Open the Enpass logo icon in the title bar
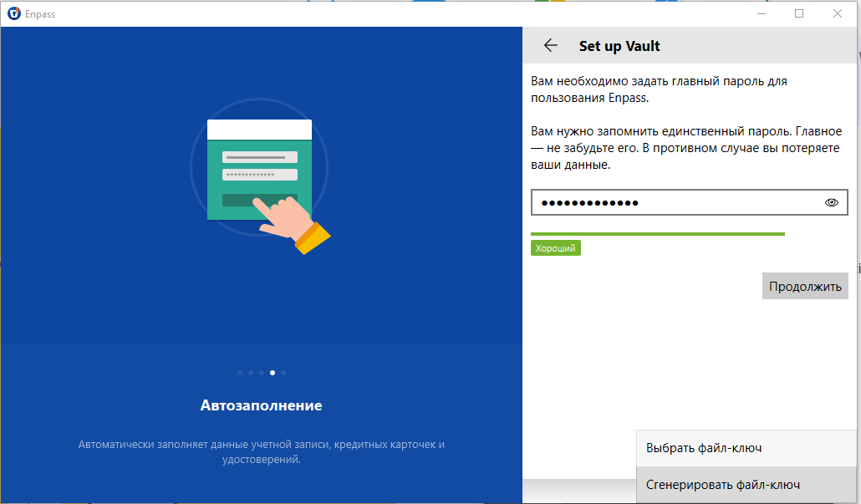Viewport: 861px width, 504px height. [x=14, y=13]
